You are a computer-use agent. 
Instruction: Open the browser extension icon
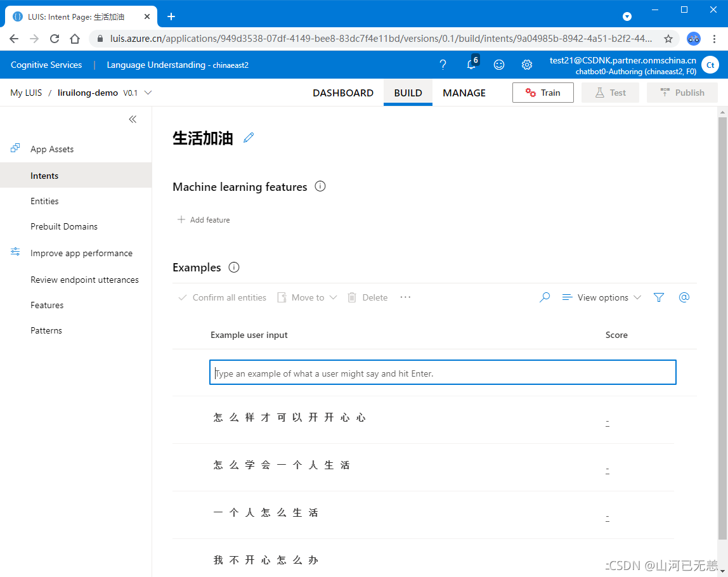point(693,39)
